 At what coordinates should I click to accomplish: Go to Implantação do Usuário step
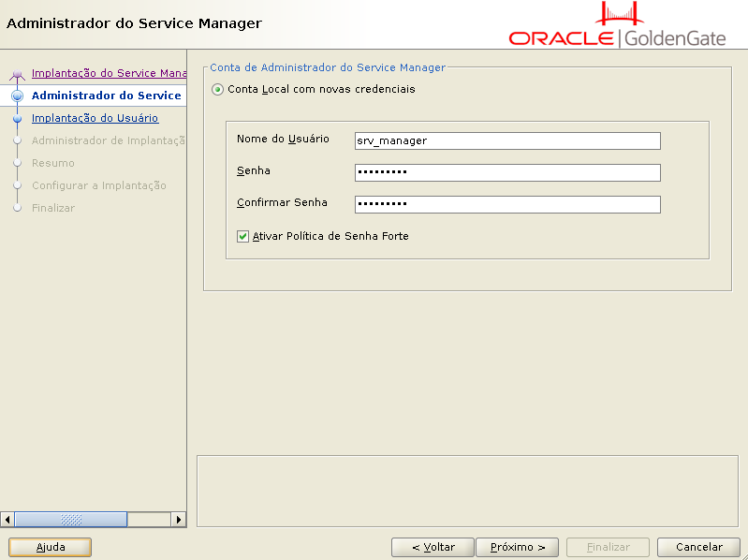point(95,118)
